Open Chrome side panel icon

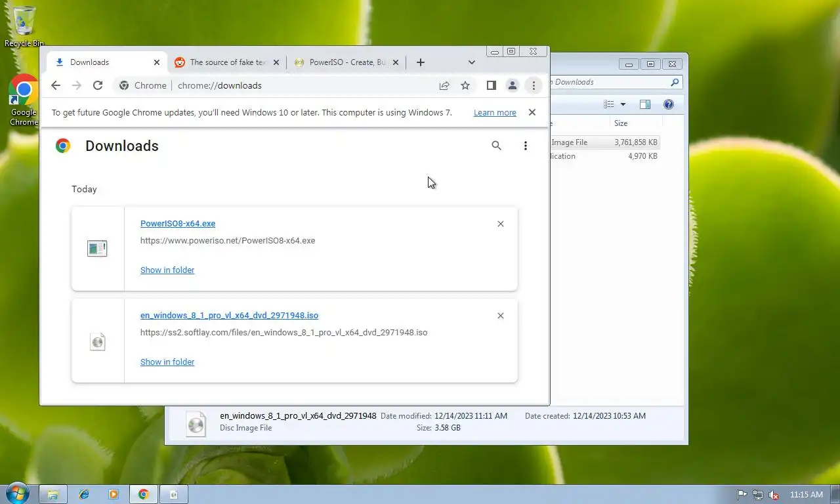491,85
